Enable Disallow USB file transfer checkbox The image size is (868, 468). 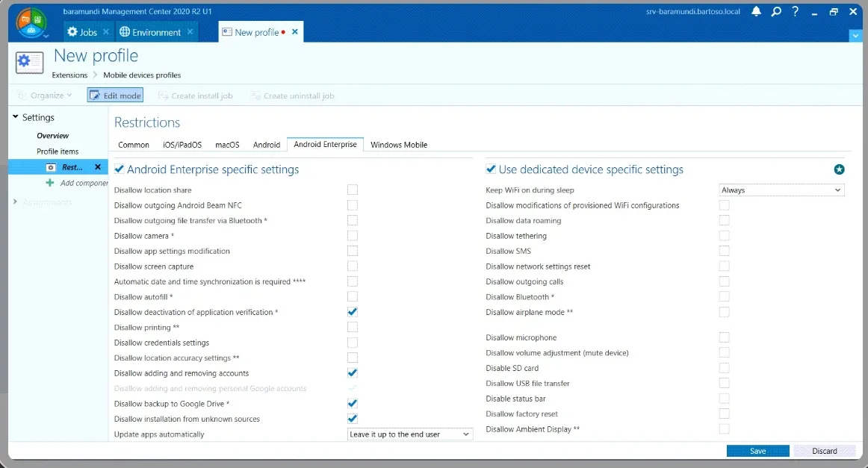click(x=724, y=383)
